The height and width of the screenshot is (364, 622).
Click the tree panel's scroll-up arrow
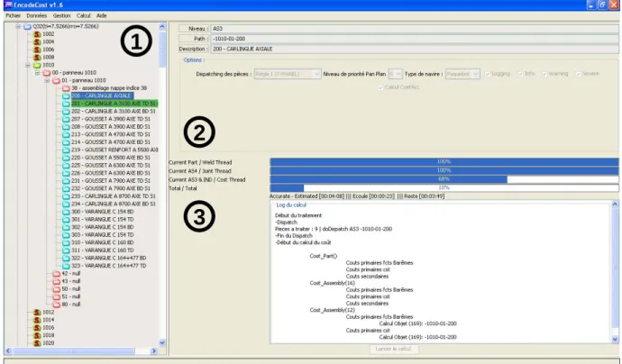pyautogui.click(x=162, y=26)
